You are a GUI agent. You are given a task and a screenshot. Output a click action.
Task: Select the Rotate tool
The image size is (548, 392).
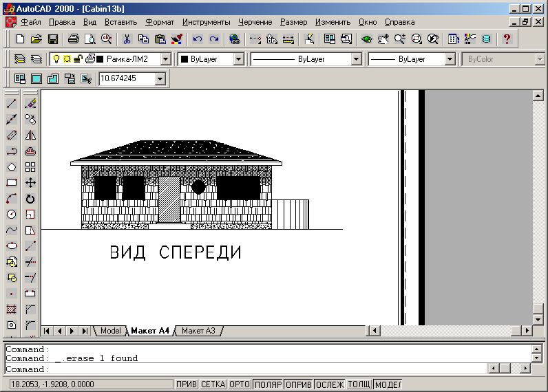pos(30,199)
